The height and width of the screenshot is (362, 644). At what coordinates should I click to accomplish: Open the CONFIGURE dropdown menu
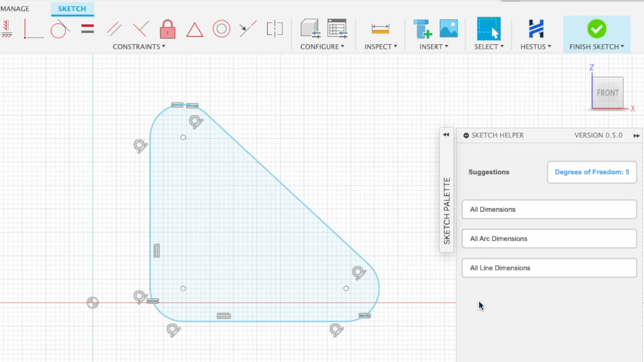click(323, 47)
